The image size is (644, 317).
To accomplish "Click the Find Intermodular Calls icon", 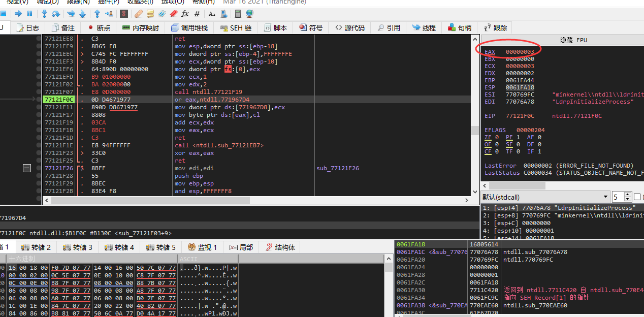I will 223,14.
